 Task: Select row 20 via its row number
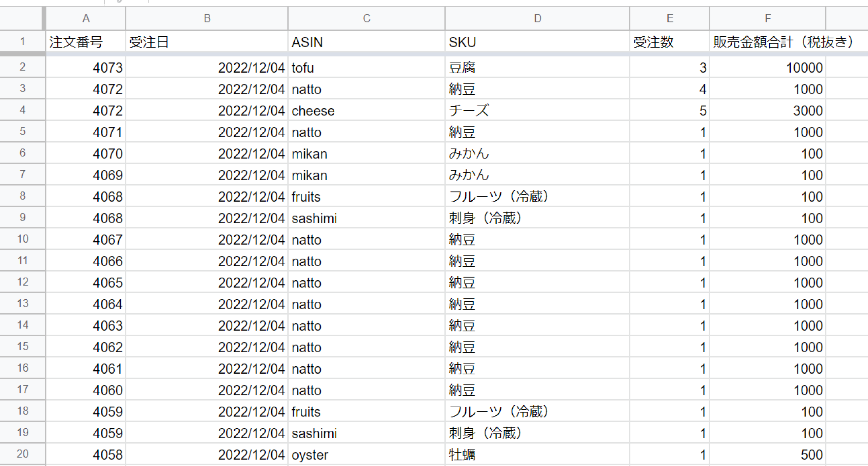(x=22, y=454)
